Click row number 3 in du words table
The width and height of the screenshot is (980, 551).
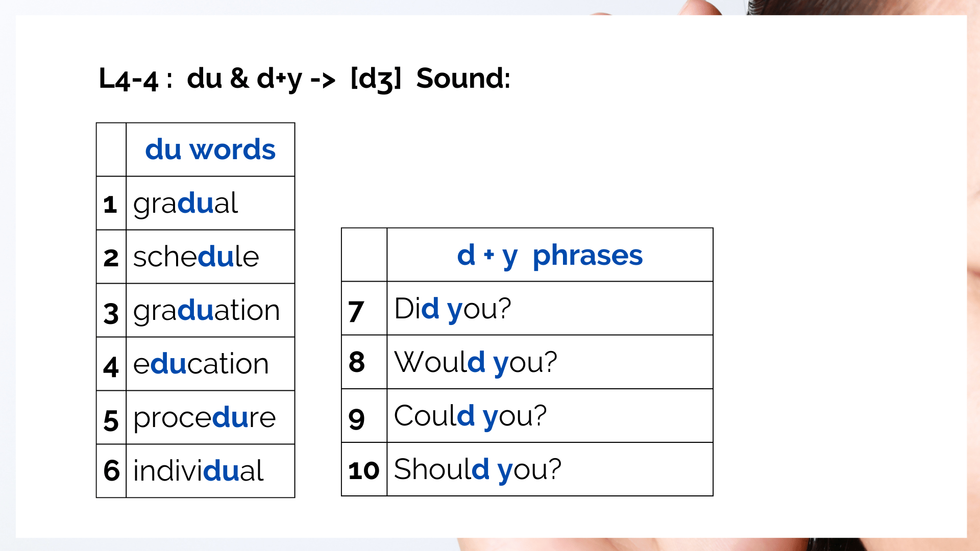(x=111, y=313)
